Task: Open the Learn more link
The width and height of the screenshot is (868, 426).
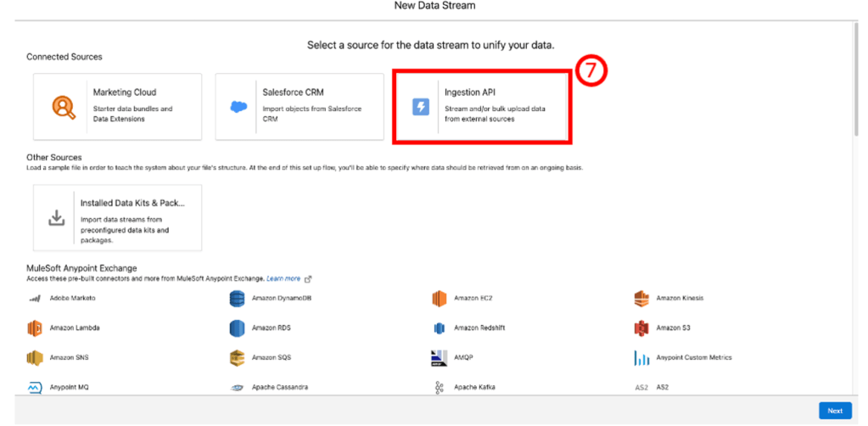Action: [283, 278]
